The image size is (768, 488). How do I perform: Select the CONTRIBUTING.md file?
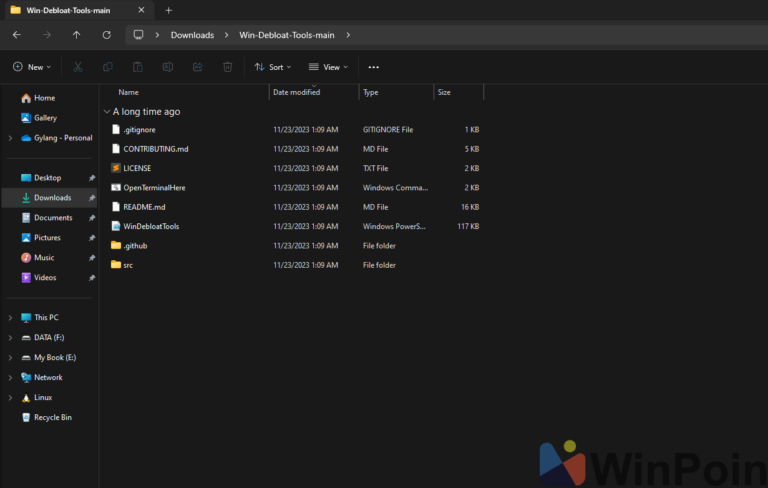coord(156,149)
